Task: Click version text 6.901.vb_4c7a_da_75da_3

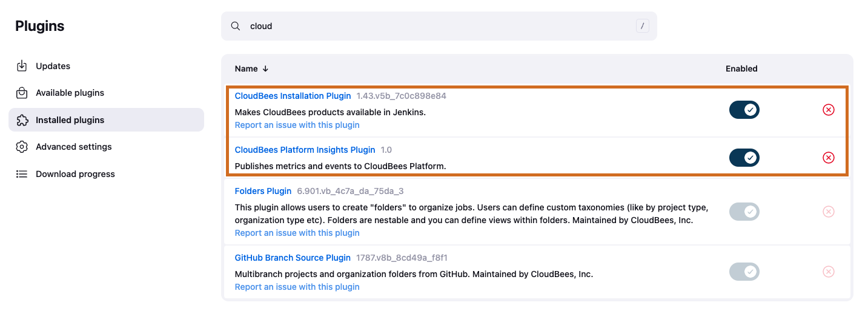Action: click(x=350, y=191)
